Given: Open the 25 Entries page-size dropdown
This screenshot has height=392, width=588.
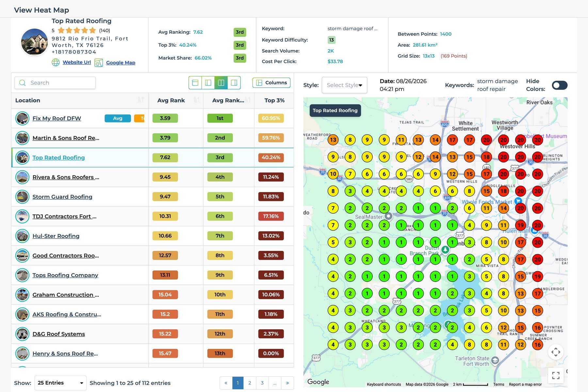Looking at the screenshot, I should [x=60, y=383].
